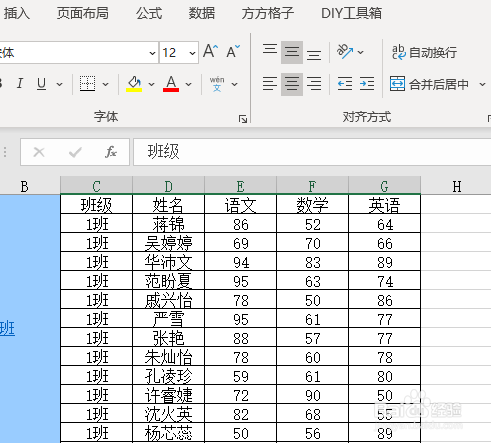Switch to the 公式 tab
The width and height of the screenshot is (491, 443).
coord(149,13)
